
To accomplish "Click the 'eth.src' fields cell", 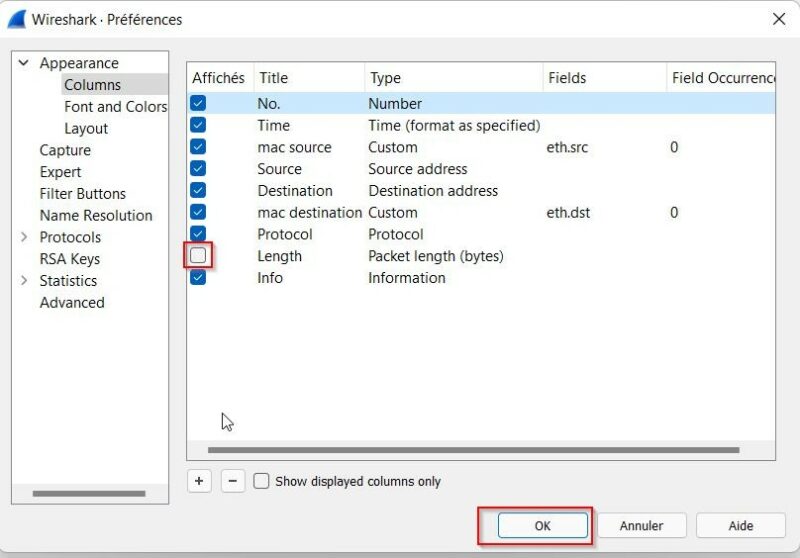I will coord(567,147).
